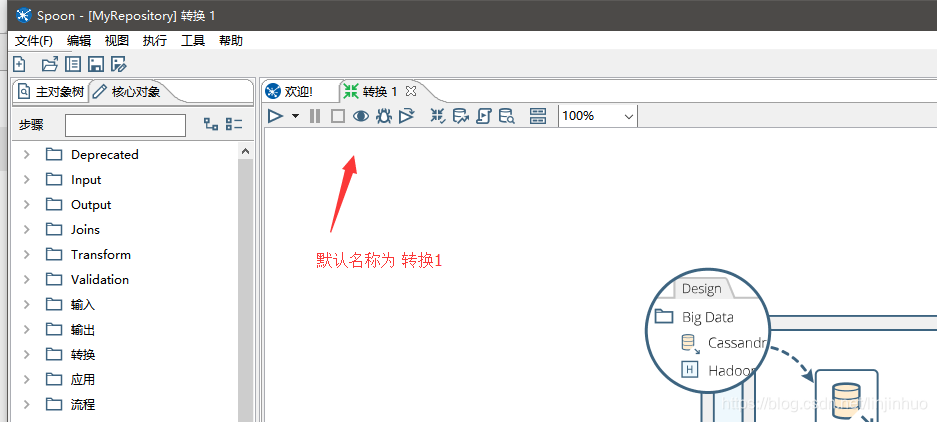This screenshot has height=422, width=937.
Task: Select the Output tree item
Action: (x=91, y=204)
